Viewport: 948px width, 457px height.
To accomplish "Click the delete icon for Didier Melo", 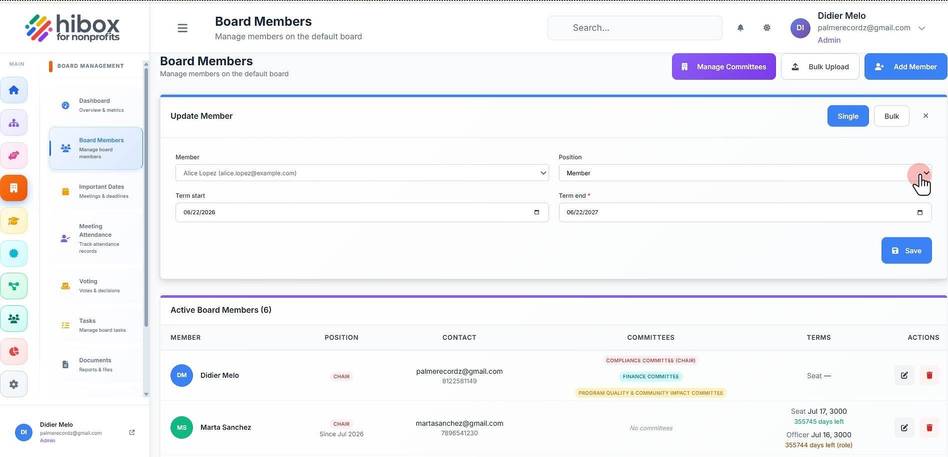I will (x=929, y=375).
